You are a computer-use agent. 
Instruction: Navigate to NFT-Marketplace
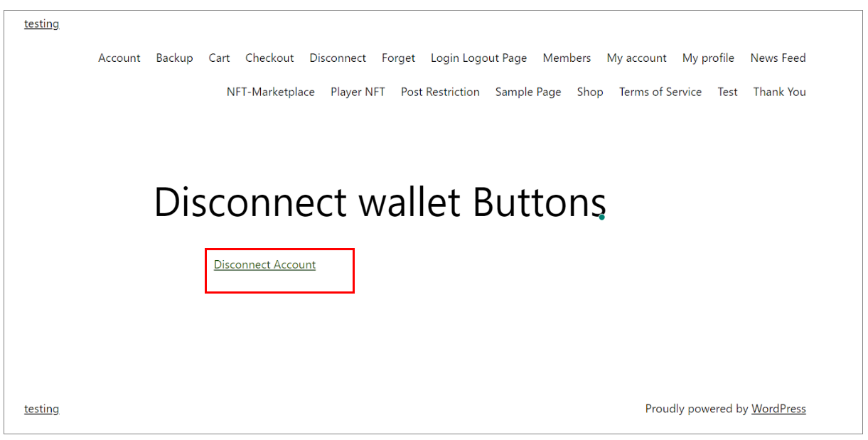tap(271, 92)
